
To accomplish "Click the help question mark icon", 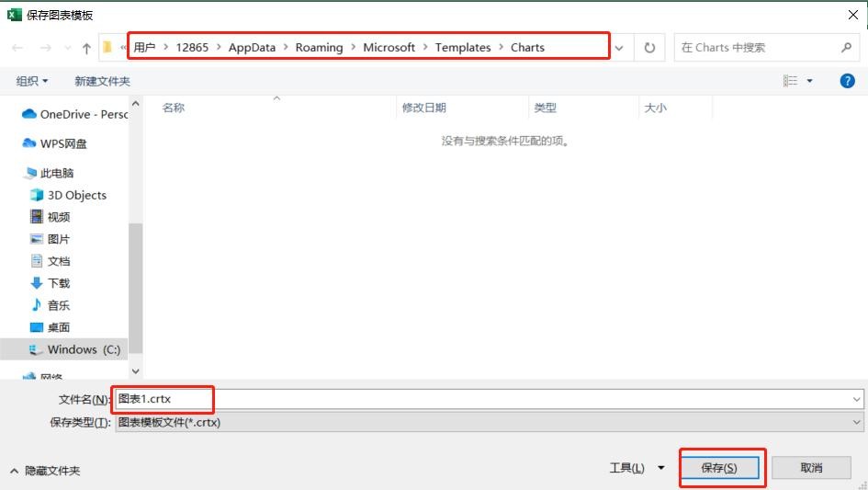I will 847,81.
